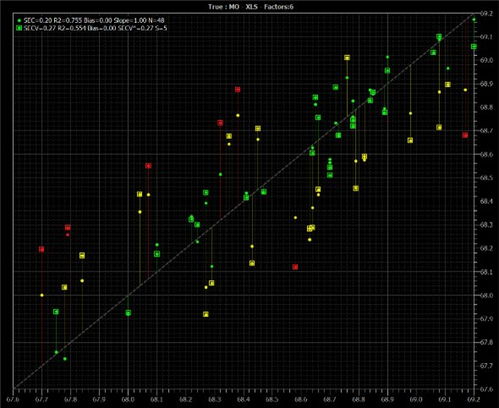Viewport: 499px width, 408px height.
Task: Click the SEC=0.20 R2 statistics legend text
Action: click(x=94, y=20)
